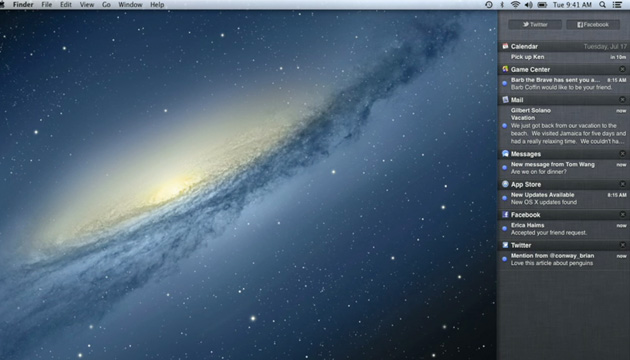The width and height of the screenshot is (630, 360).
Task: Click the Messages section title
Action: click(526, 154)
